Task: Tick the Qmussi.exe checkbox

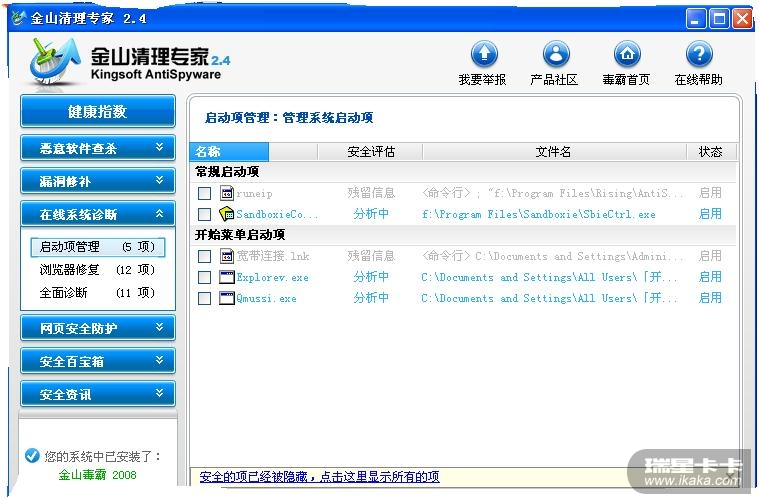Action: [204, 299]
